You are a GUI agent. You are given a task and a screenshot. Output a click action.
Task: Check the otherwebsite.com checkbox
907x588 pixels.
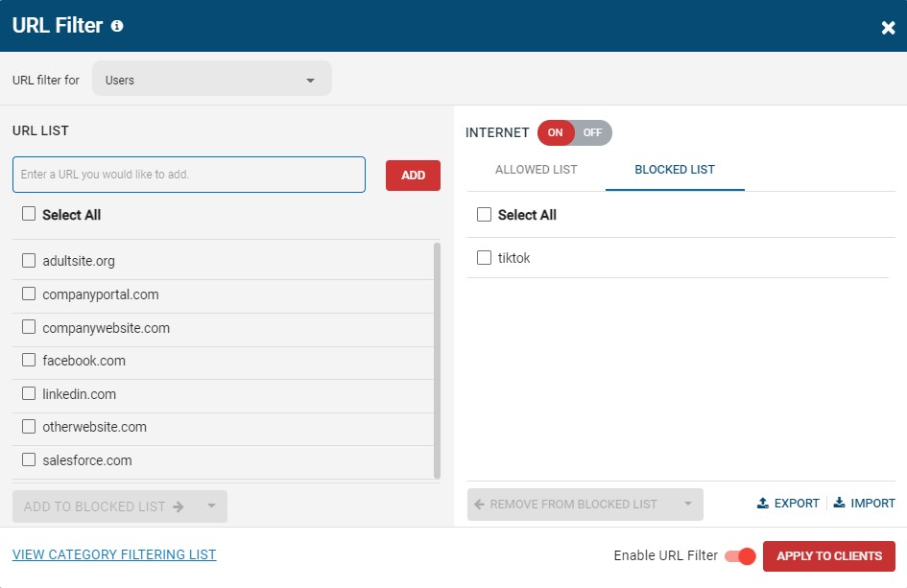29,426
